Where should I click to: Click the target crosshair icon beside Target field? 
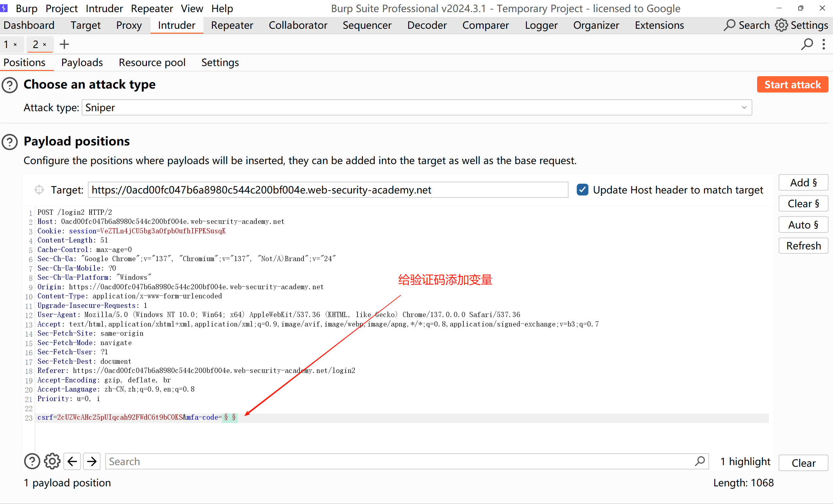click(x=39, y=190)
